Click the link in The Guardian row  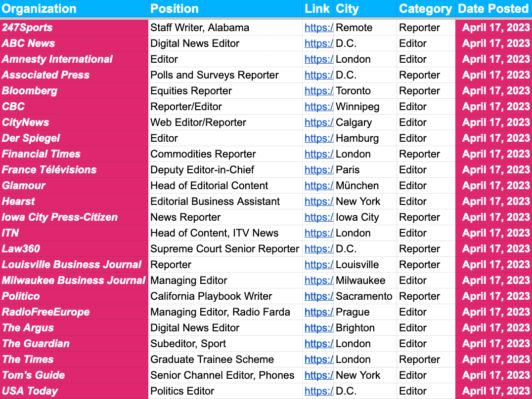coord(318,344)
